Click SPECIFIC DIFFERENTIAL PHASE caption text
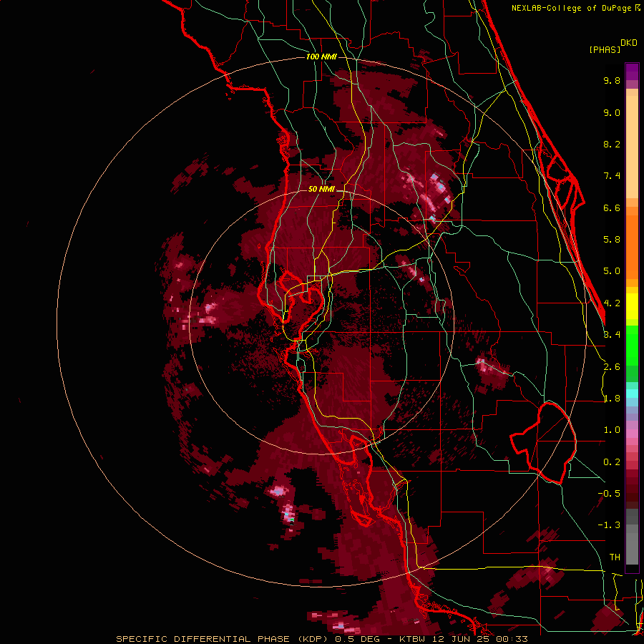Viewport: 644px width, 644px height. [x=203, y=639]
